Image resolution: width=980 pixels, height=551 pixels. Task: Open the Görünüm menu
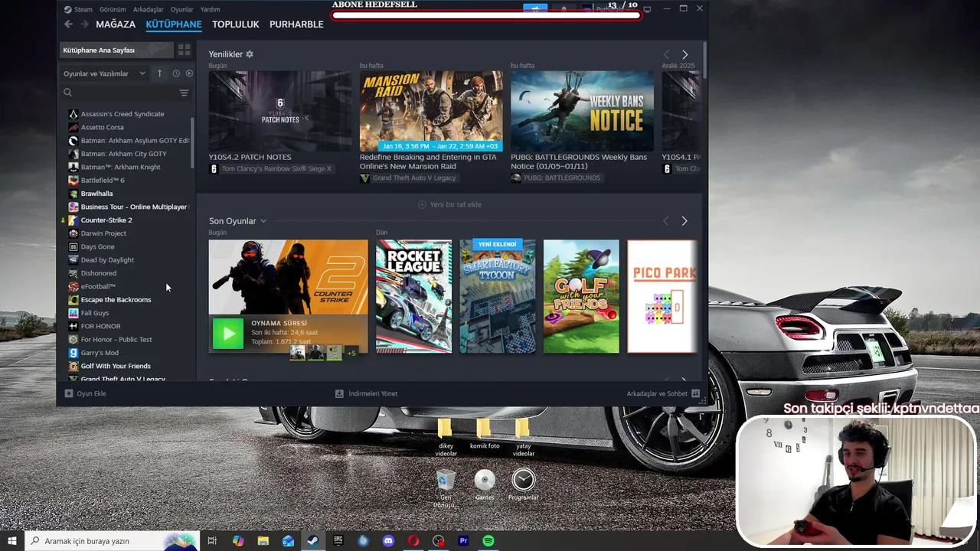tap(113, 9)
